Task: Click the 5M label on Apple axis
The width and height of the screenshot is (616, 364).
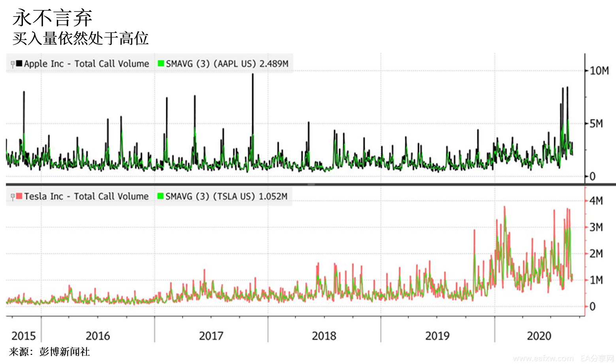Action: [x=596, y=124]
